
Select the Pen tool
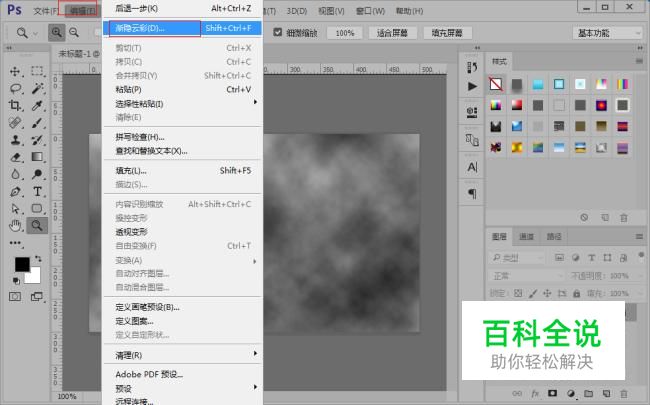[15, 192]
